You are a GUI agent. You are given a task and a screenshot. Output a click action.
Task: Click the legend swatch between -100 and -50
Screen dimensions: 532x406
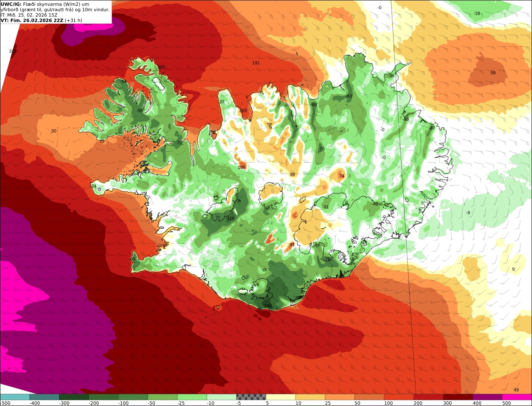click(x=133, y=397)
